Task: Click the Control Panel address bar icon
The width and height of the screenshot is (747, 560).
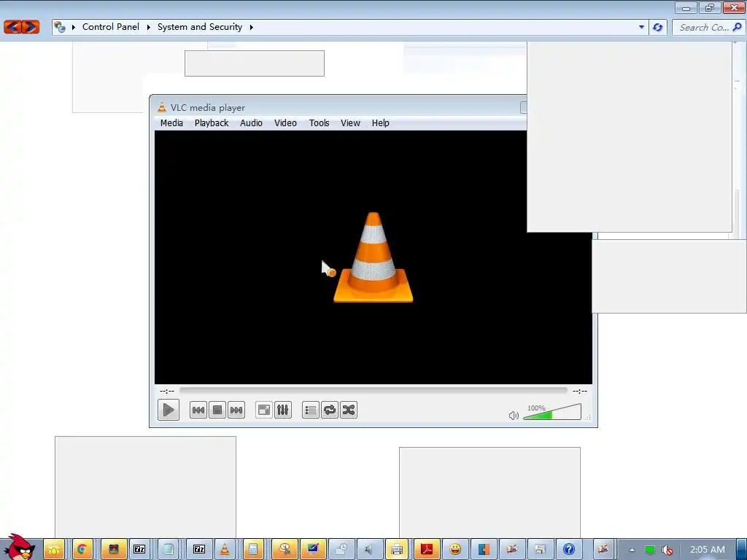Action: (60, 27)
